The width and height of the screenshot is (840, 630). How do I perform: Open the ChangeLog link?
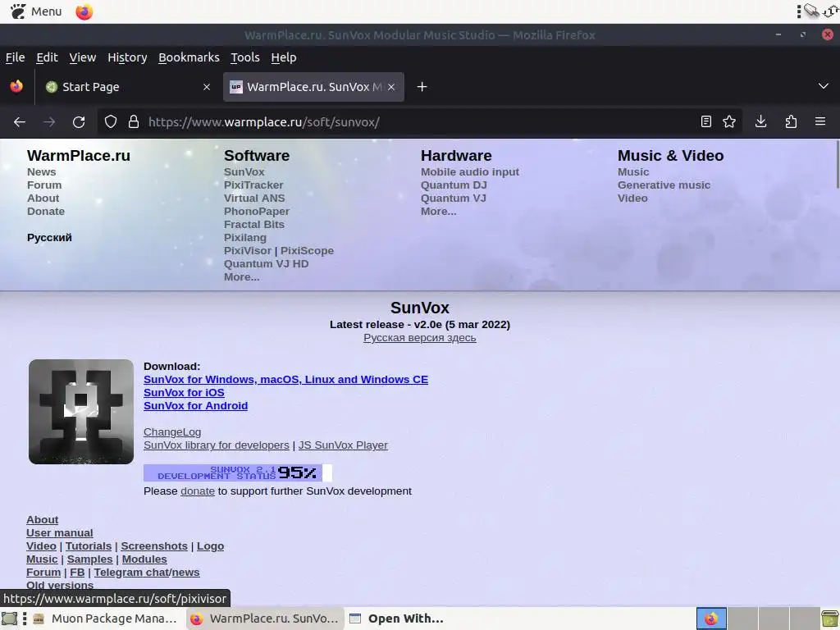172,431
